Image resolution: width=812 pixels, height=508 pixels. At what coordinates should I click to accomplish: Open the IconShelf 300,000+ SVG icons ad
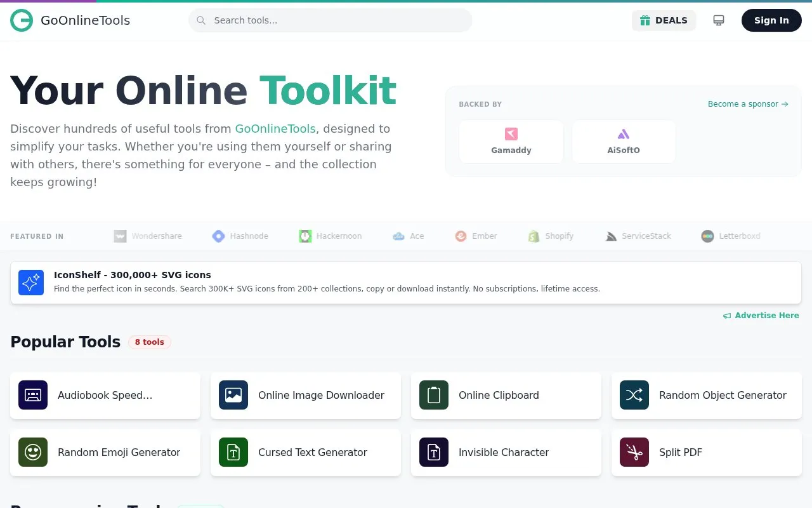point(406,283)
